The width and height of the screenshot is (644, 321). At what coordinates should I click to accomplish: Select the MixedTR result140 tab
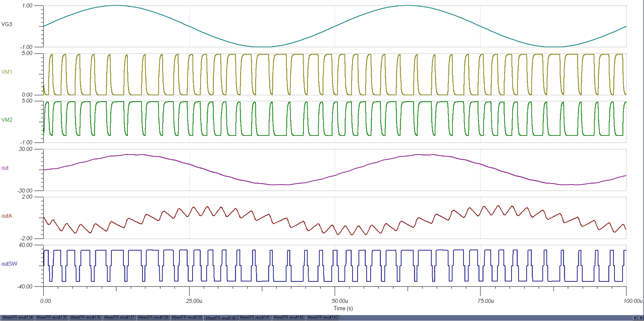[221, 318]
